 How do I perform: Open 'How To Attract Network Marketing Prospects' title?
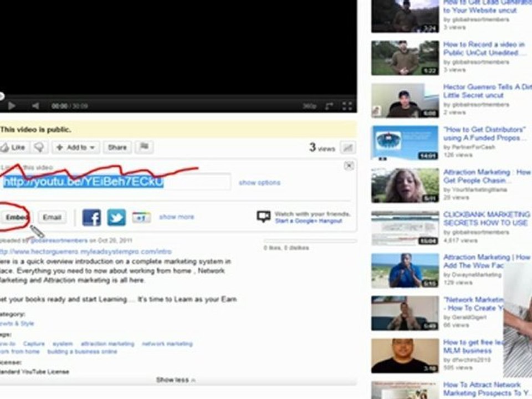click(485, 389)
